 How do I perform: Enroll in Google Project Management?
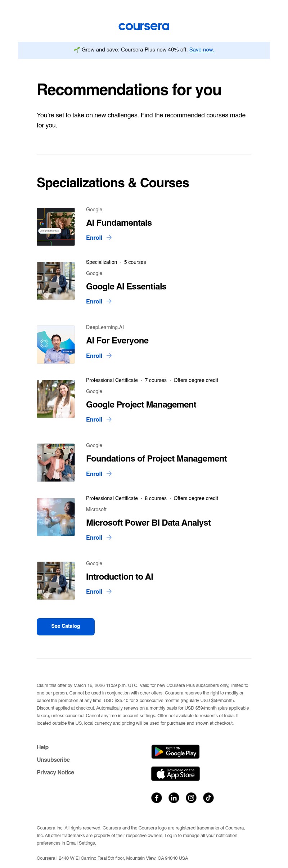coord(94,419)
